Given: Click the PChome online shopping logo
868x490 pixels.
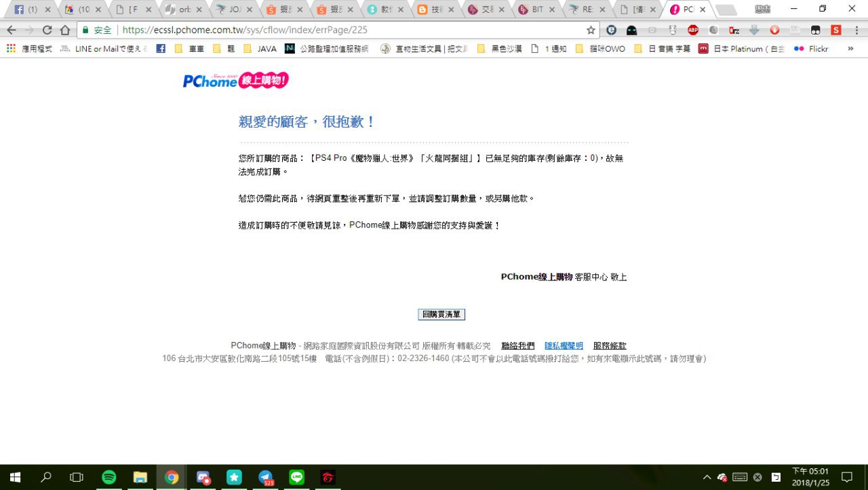Looking at the screenshot, I should tap(235, 81).
